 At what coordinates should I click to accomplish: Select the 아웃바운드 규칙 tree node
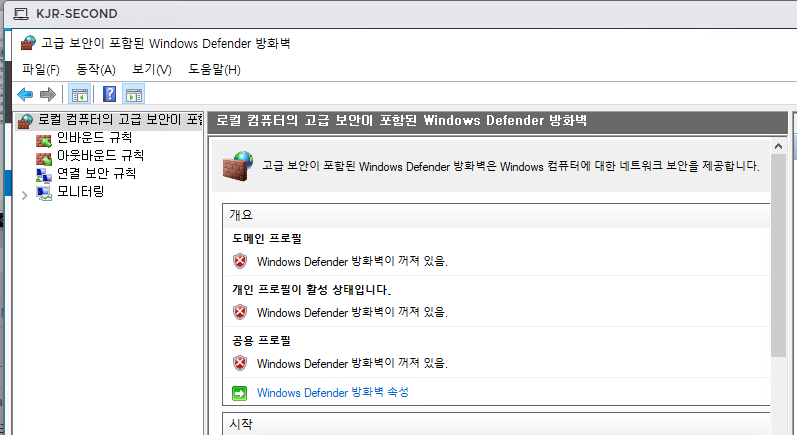(x=101, y=156)
